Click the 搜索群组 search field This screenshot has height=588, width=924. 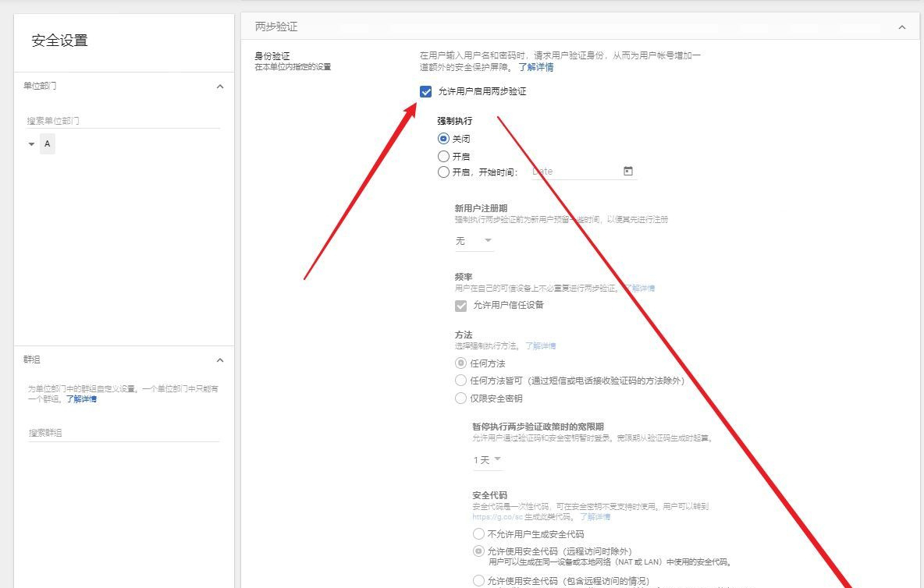coord(123,433)
